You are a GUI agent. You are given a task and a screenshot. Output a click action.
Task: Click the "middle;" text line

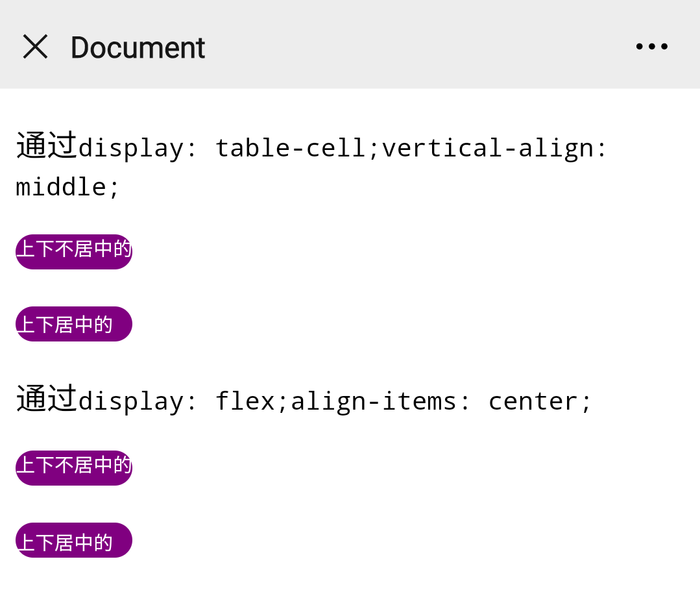click(x=67, y=187)
